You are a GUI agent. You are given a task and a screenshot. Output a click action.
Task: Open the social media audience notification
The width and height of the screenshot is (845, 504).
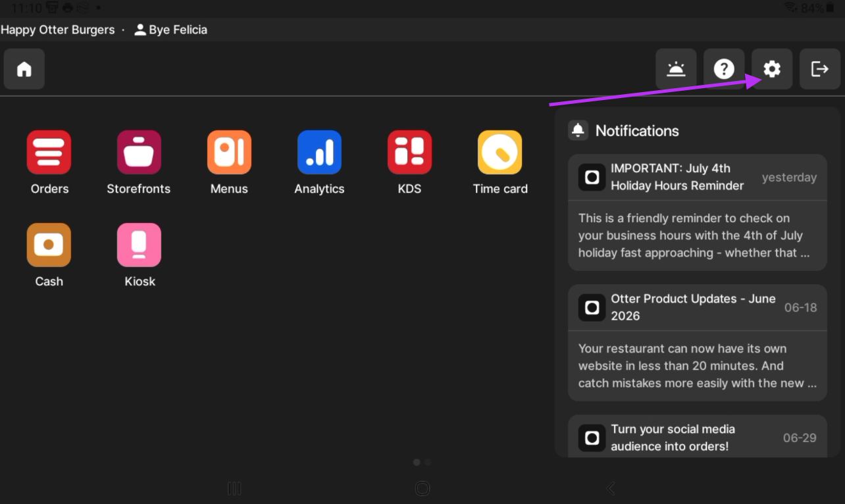tap(697, 436)
